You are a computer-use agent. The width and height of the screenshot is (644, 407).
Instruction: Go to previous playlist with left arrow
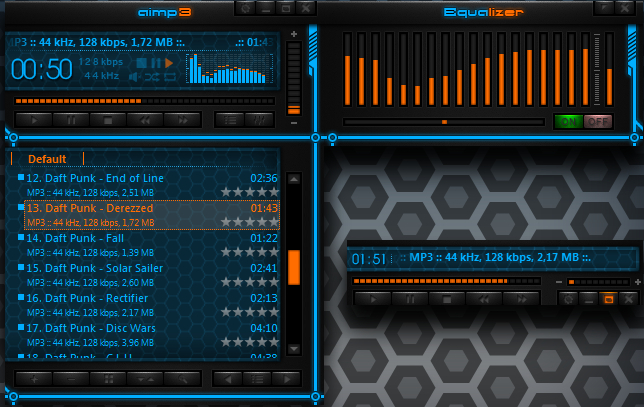click(x=228, y=379)
